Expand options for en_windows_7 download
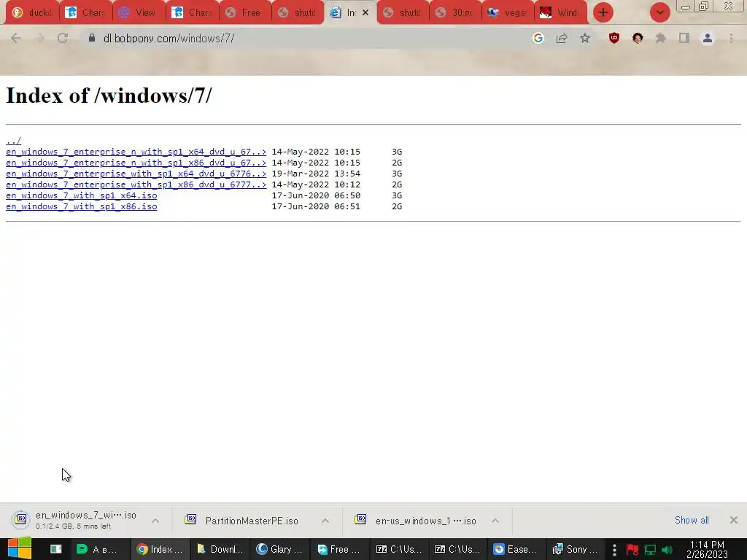 [x=155, y=521]
